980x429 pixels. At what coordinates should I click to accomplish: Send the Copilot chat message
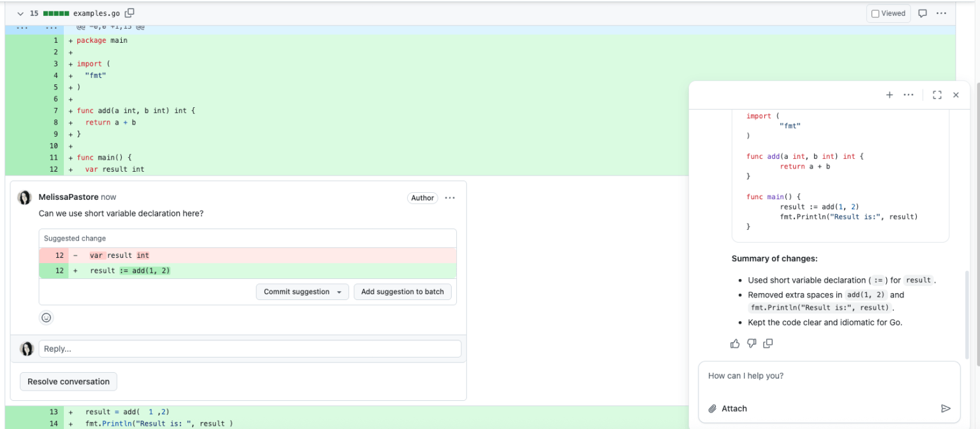946,409
